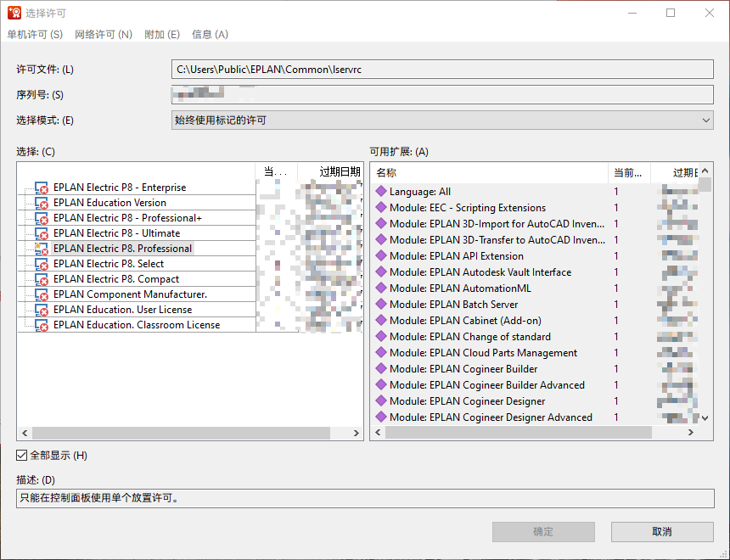
Task: Click the EPLAN app icon in title bar
Action: 14,13
